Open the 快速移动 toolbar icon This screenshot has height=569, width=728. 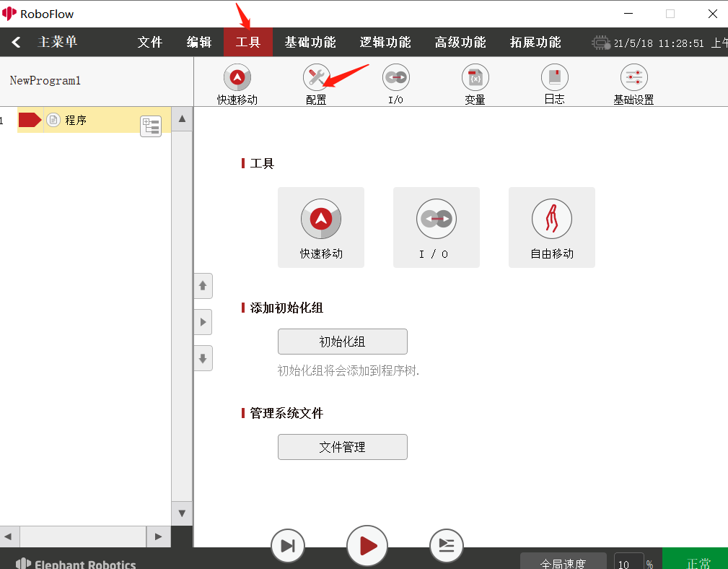pyautogui.click(x=237, y=77)
